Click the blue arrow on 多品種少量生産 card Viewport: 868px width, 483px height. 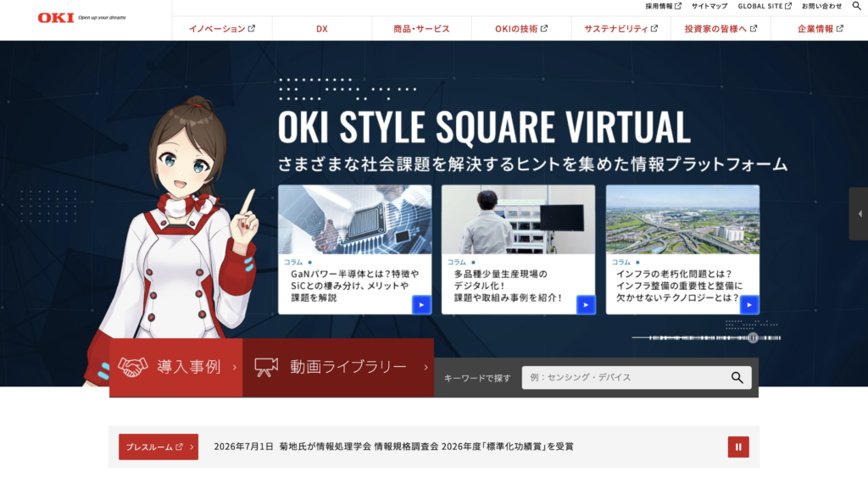[x=586, y=305]
